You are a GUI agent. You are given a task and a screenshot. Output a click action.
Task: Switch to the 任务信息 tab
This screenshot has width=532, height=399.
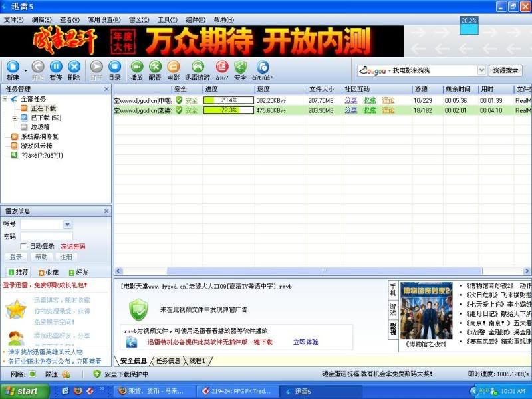[x=168, y=360]
